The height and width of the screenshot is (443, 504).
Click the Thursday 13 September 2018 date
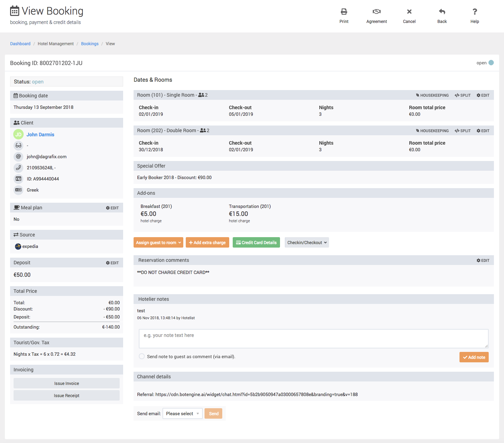point(43,107)
